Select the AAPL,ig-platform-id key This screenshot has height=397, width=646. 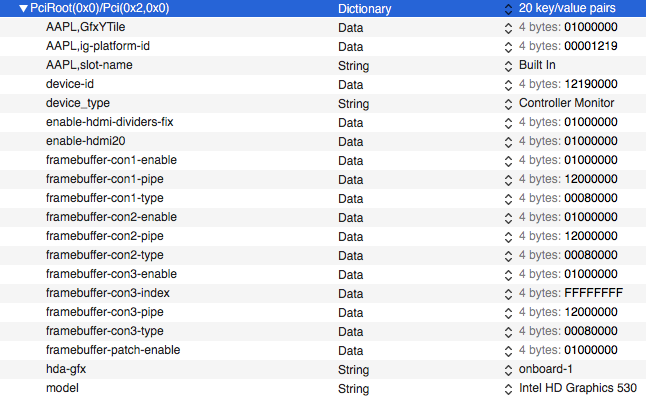point(98,46)
